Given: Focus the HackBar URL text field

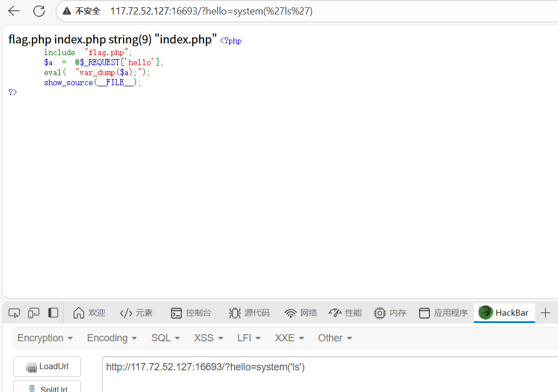Looking at the screenshot, I should 330,374.
